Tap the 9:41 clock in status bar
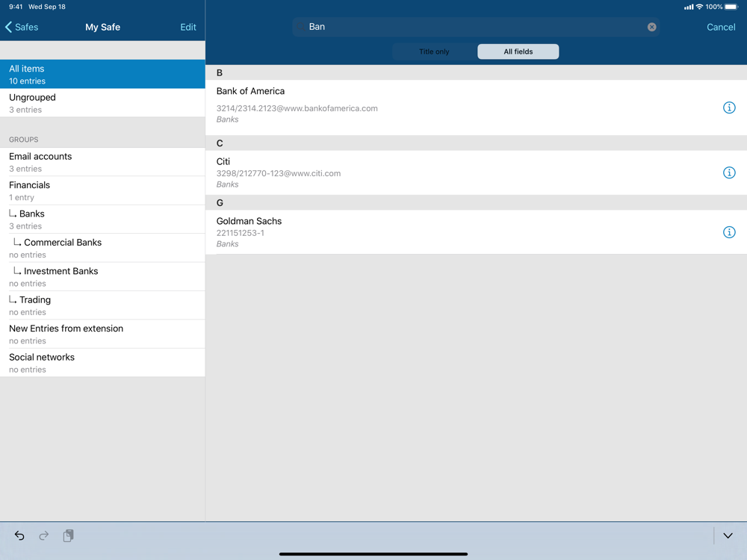 pos(16,7)
